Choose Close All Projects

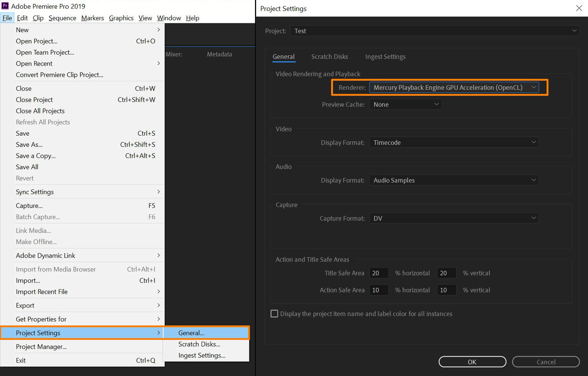82,111
